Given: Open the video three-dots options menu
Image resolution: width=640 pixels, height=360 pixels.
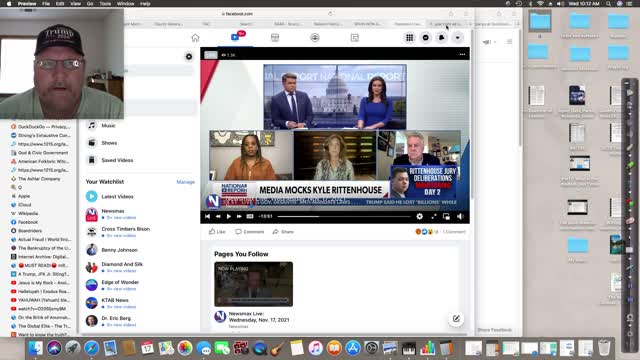Looking at the screenshot, I should click(462, 54).
